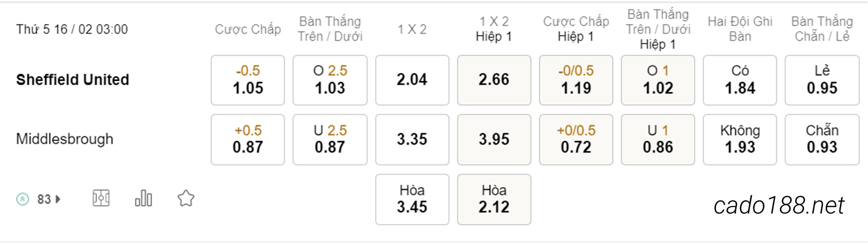Screen dimensions: 868x245
Task: Choose first-half handicap -0/0.5 at 1.19
Action: click(576, 80)
